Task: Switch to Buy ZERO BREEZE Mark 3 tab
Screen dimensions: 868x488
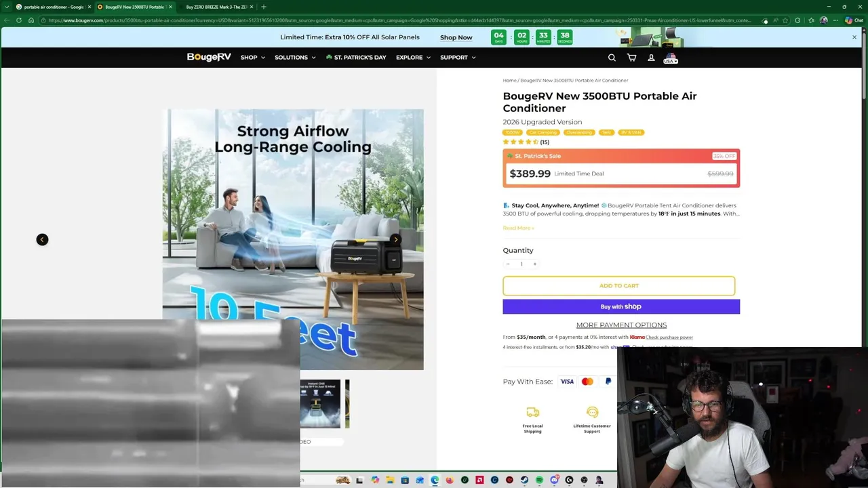Action: (217, 7)
